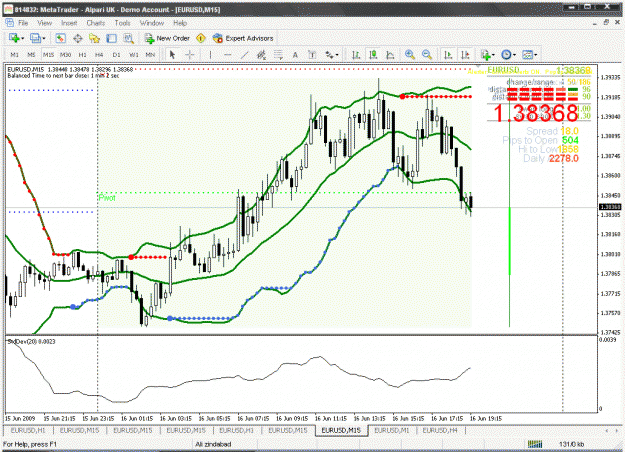Switch to the H1 timeframe button
Viewport: 625px width, 452px height.
pyautogui.click(x=83, y=55)
